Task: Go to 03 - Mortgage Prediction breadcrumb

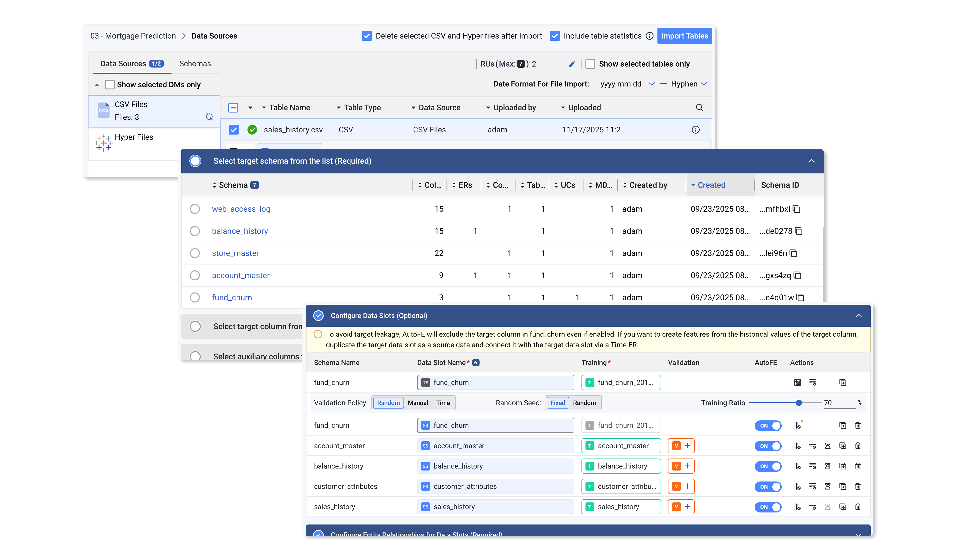Action: click(133, 36)
